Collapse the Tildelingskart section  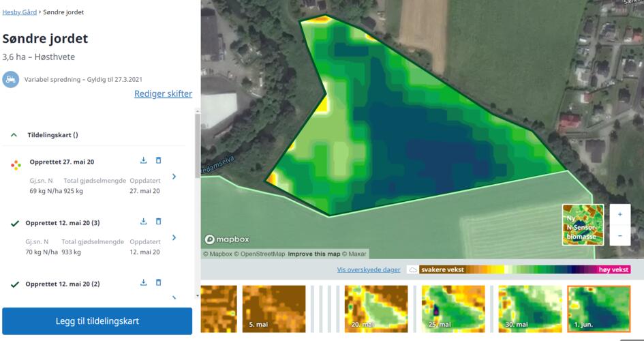coord(14,135)
